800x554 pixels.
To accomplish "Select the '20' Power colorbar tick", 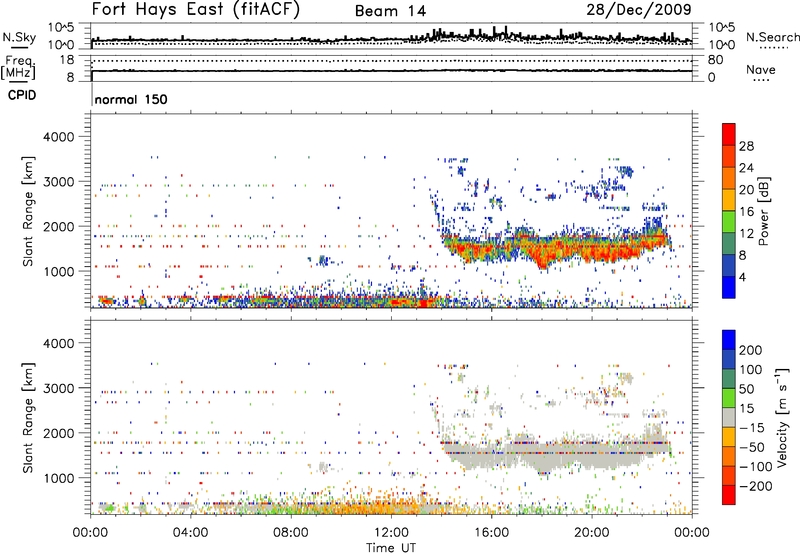I will click(x=746, y=190).
